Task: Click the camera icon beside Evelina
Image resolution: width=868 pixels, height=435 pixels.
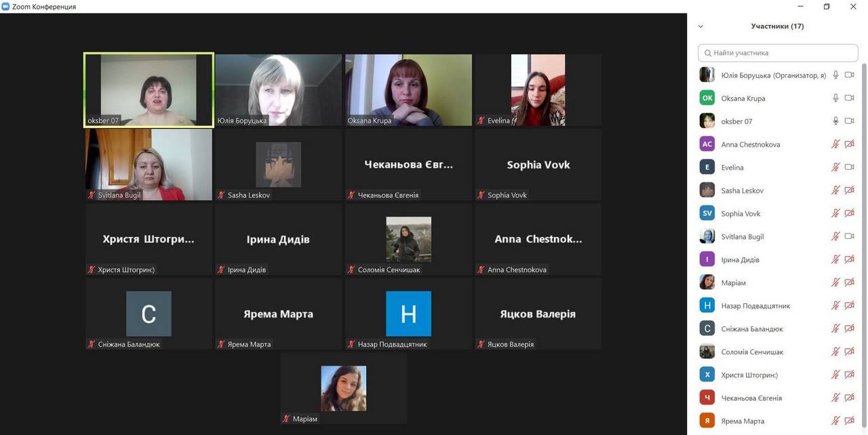Action: pos(849,167)
